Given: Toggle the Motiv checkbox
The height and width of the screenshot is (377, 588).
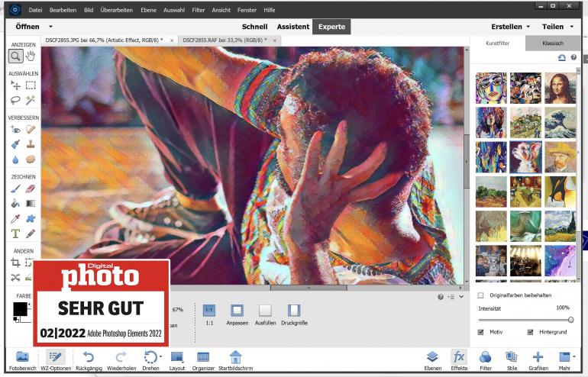Looking at the screenshot, I should (480, 332).
